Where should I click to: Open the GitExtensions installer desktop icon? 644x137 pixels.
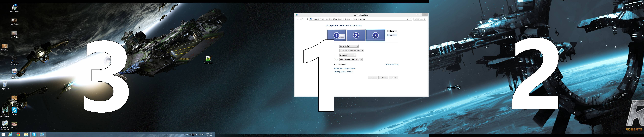14,8
